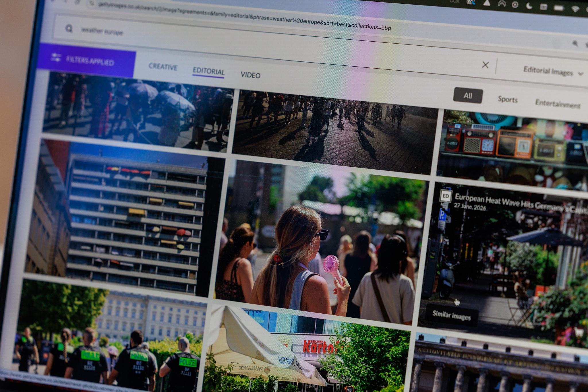
Task: Open the Polizei officers thumbnail
Action: pos(109,336)
